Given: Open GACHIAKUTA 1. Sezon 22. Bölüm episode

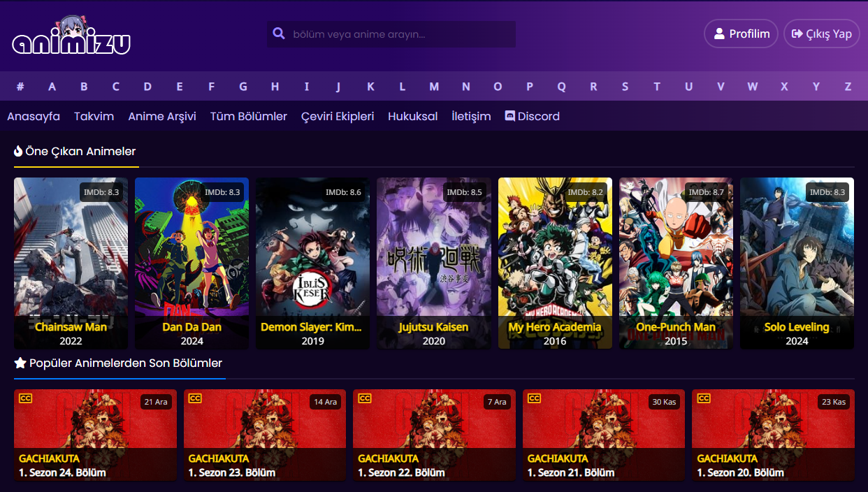Looking at the screenshot, I should (434, 435).
